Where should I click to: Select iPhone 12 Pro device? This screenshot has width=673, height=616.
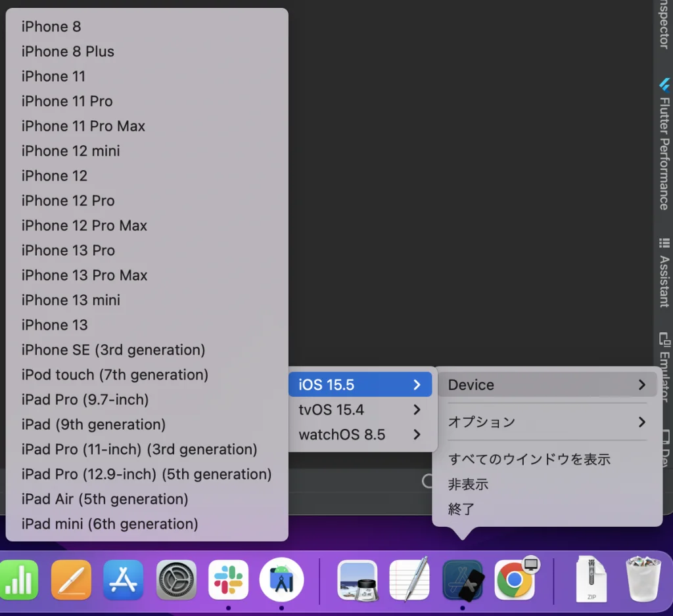point(147,201)
